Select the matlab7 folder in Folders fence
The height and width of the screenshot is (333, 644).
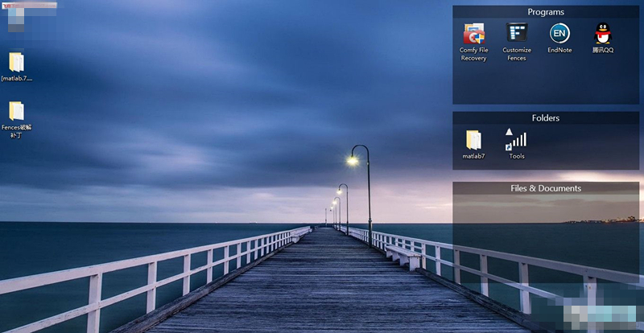point(473,140)
